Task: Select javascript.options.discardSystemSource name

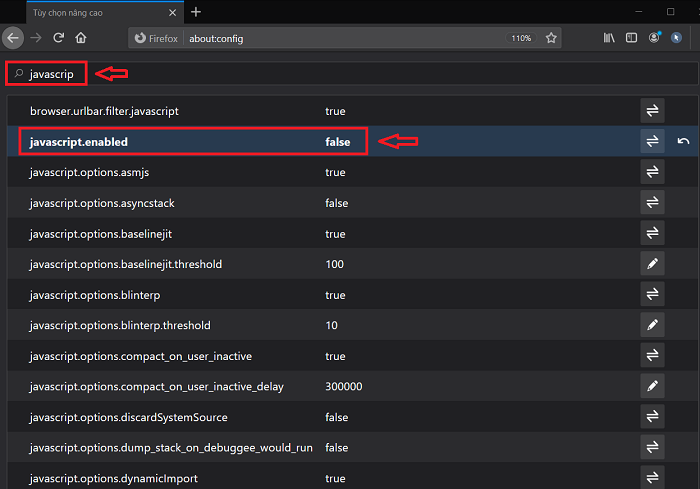Action: pyautogui.click(x=129, y=418)
